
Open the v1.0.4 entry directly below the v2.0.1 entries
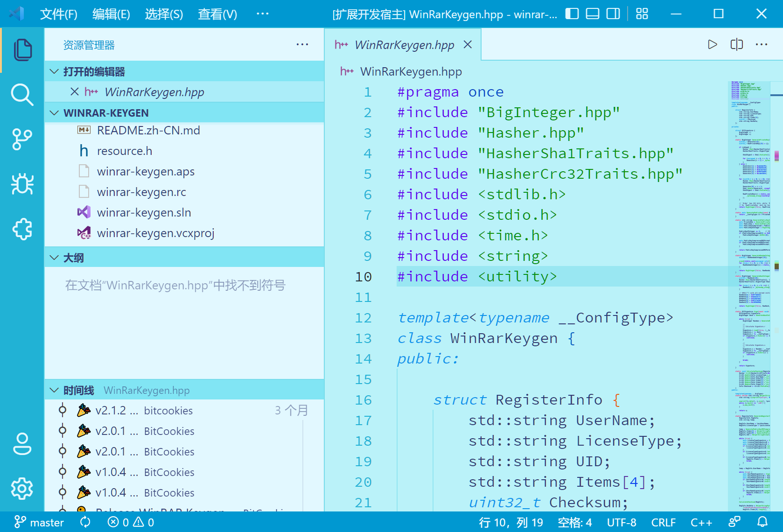point(184,472)
